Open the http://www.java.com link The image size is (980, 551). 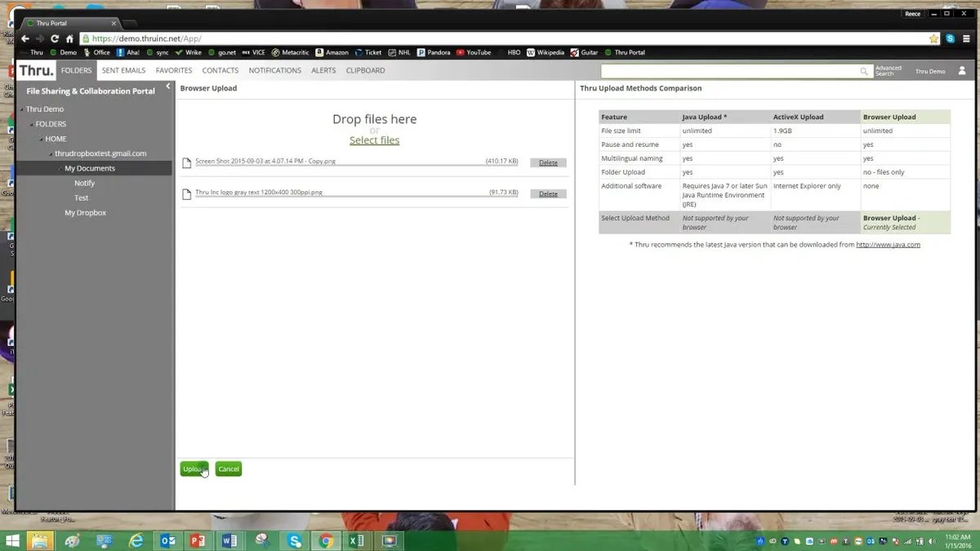tap(888, 244)
